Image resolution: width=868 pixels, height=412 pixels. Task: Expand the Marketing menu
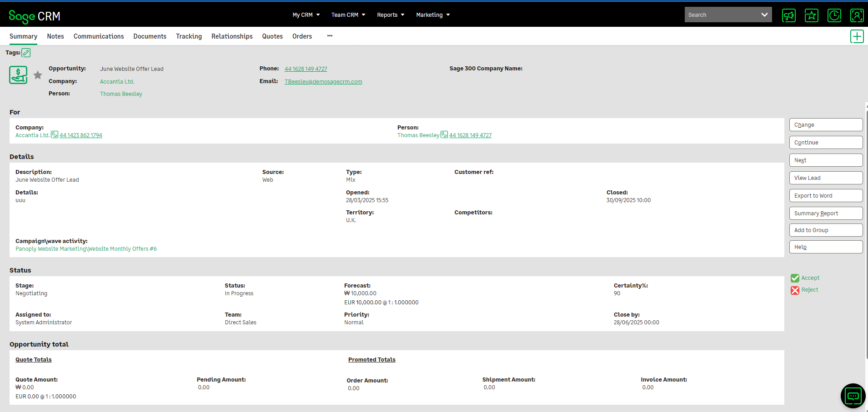point(433,15)
